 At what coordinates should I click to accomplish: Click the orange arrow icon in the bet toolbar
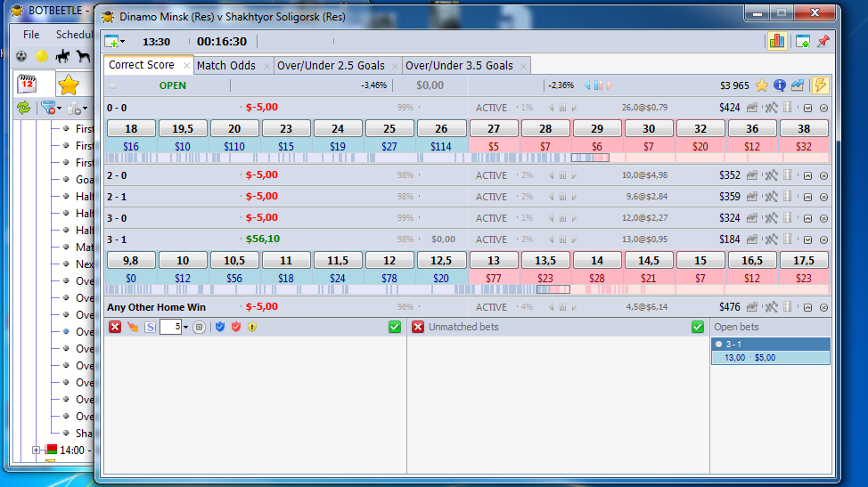(x=133, y=327)
